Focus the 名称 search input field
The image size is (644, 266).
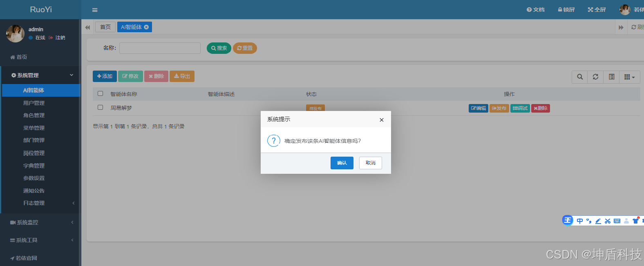160,48
